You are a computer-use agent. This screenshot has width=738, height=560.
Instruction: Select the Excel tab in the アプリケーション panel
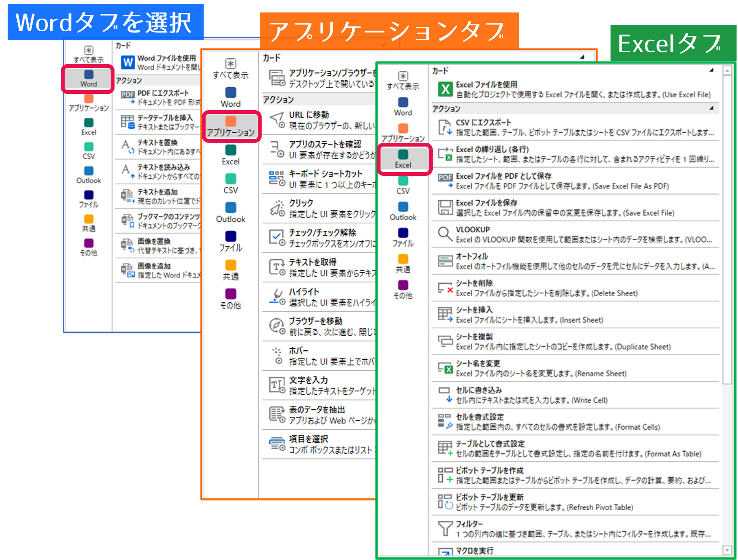(x=231, y=155)
